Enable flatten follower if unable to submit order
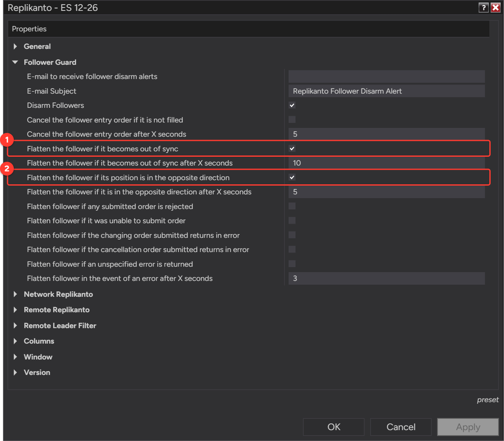504x441 pixels. 292,220
